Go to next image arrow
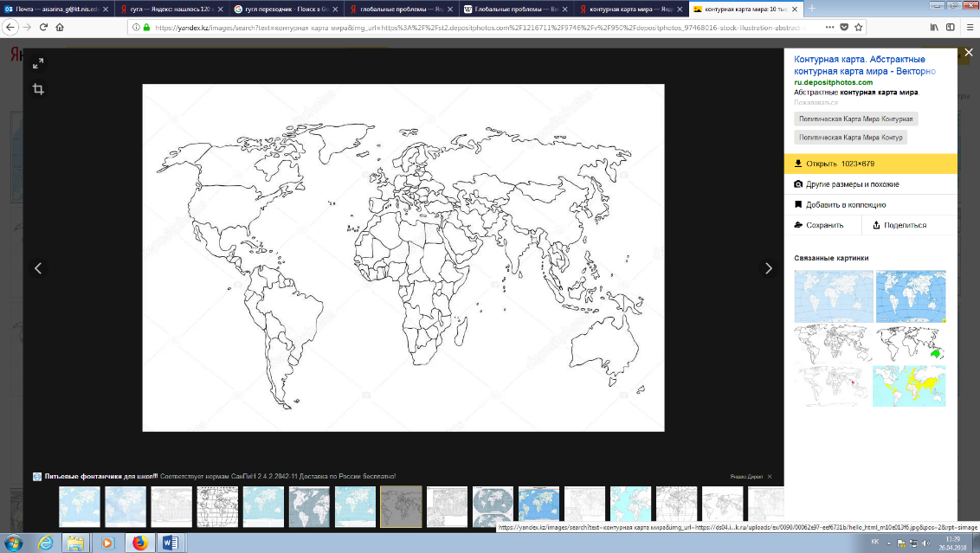The height and width of the screenshot is (553, 980). coord(768,268)
